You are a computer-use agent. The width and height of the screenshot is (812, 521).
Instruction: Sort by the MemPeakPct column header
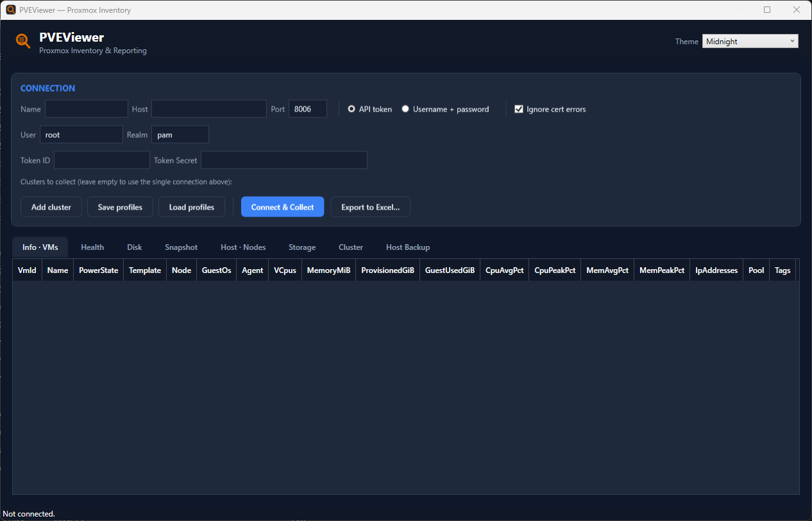(663, 270)
